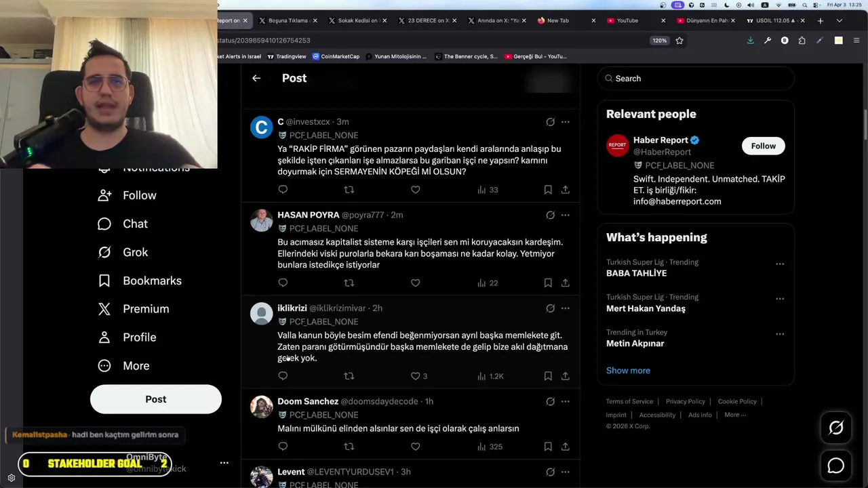Viewport: 868px width, 488px height.
Task: Share iklikrizi's post
Action: click(x=565, y=376)
